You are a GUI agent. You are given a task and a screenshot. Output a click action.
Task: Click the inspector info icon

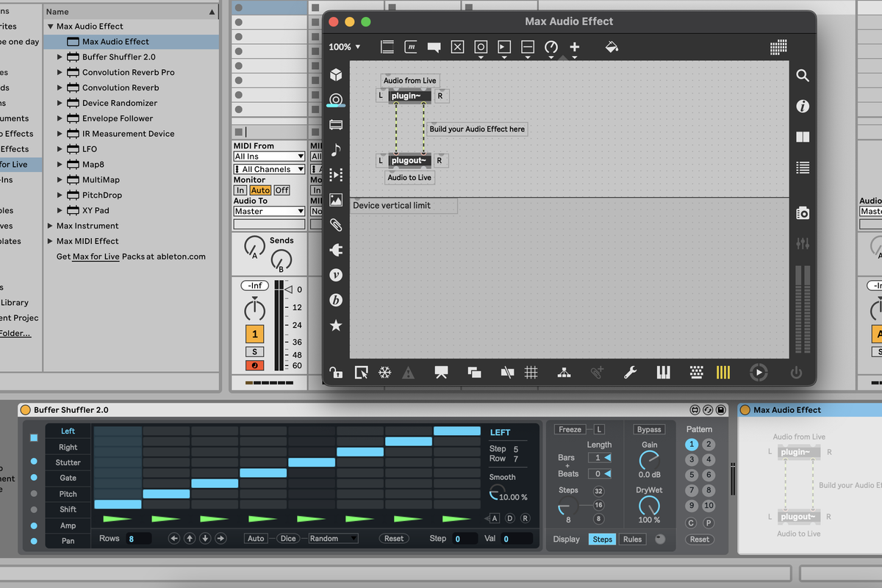tap(803, 107)
